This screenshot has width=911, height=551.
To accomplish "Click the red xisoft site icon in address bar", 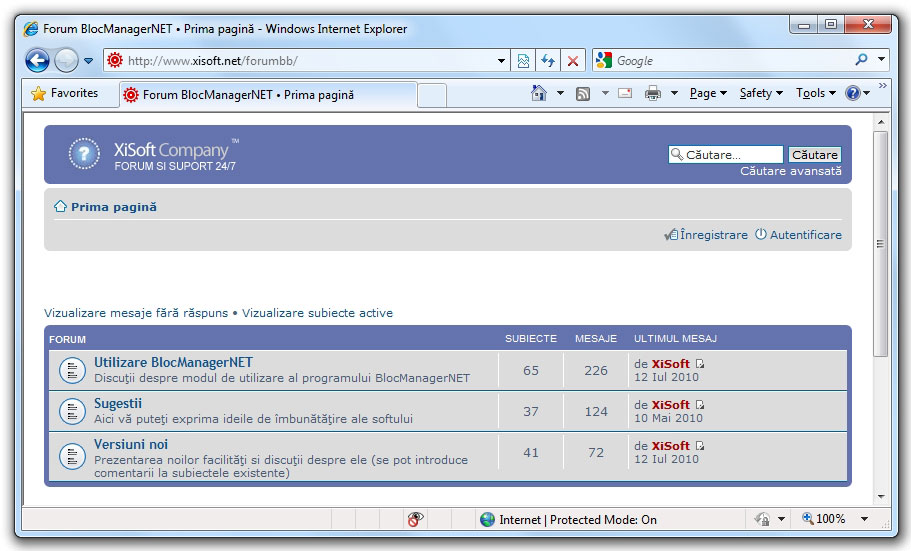I will (x=115, y=60).
